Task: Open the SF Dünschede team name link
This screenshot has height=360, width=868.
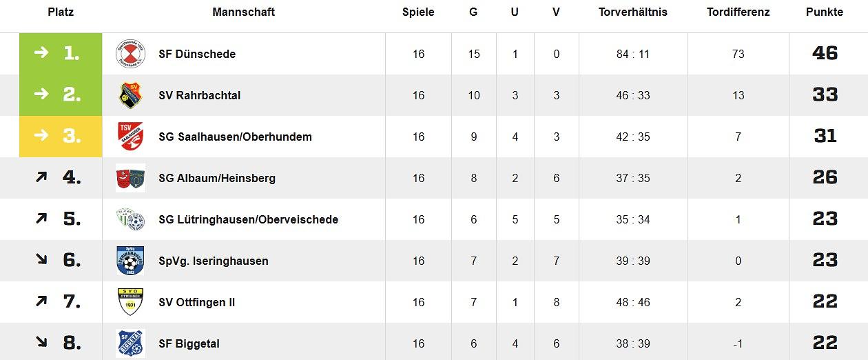Action: pyautogui.click(x=197, y=54)
